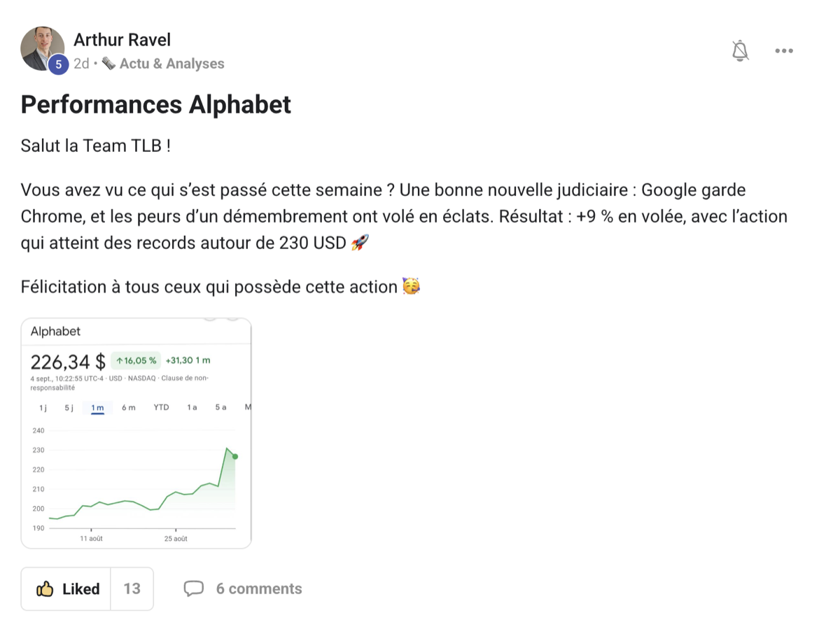
Task: Click the Performances Alphabet post title
Action: [155, 105]
